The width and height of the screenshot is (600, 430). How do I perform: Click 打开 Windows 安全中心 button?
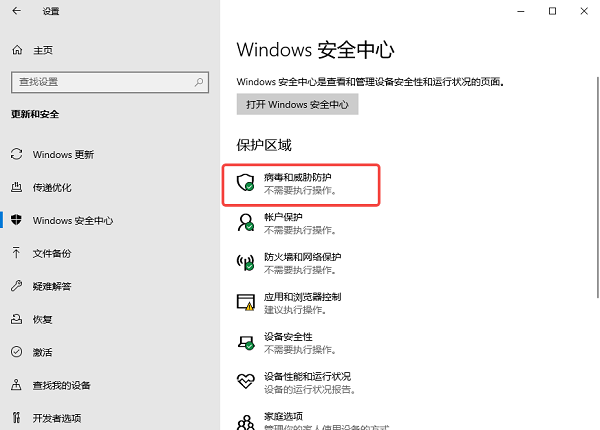297,104
